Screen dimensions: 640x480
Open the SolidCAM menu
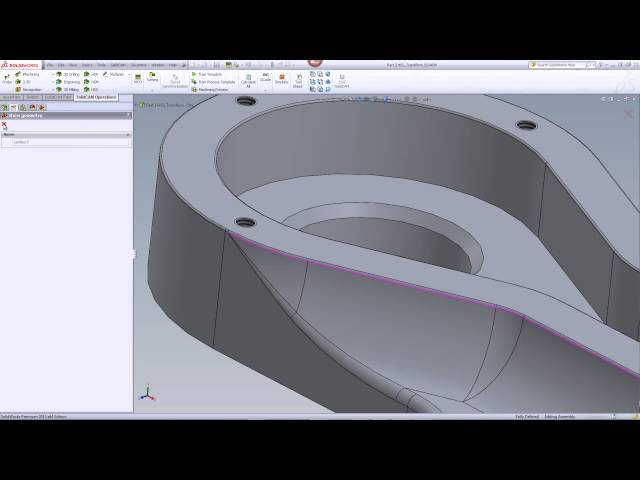point(118,65)
